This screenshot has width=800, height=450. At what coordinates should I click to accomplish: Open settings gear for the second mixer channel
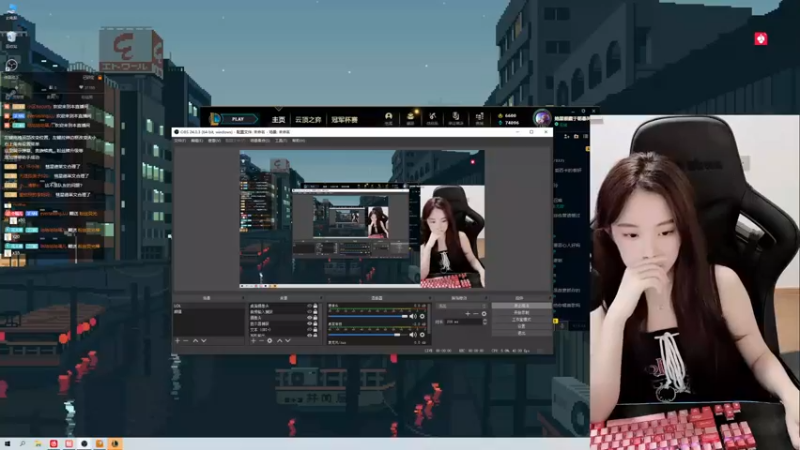(422, 335)
